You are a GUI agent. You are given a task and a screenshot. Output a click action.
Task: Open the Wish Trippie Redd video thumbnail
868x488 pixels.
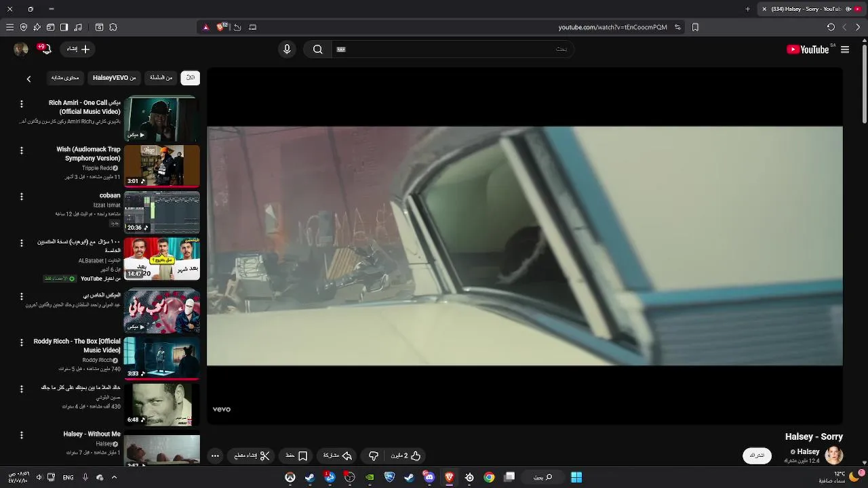[162, 165]
